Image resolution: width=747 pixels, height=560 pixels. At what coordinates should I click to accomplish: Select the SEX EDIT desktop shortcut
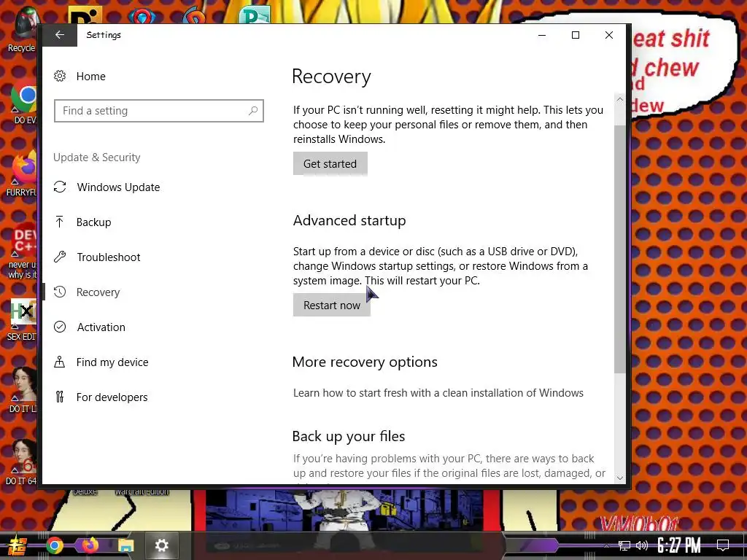click(x=22, y=320)
